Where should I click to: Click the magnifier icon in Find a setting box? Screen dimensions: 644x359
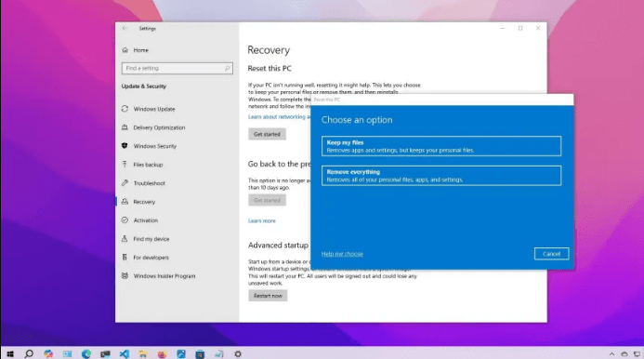pyautogui.click(x=227, y=68)
